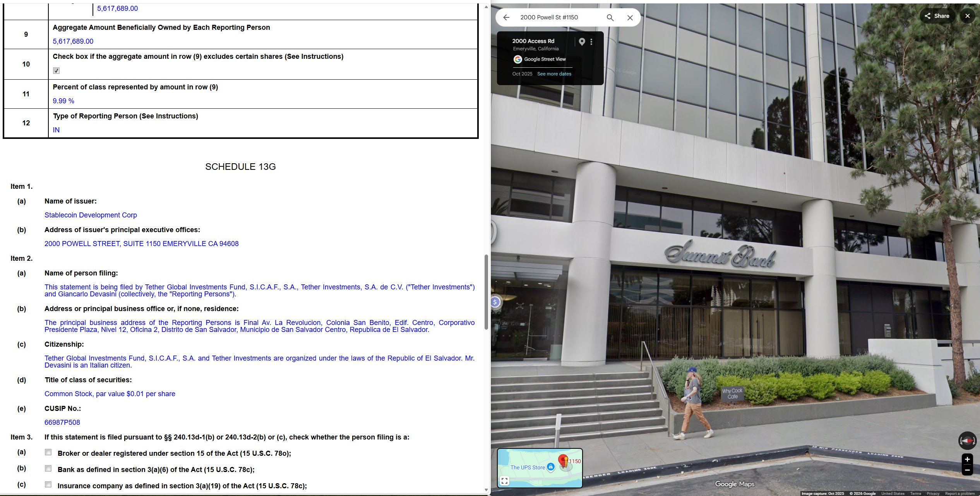Click the Google Maps logo watermark link
The image size is (980, 496).
(x=734, y=484)
